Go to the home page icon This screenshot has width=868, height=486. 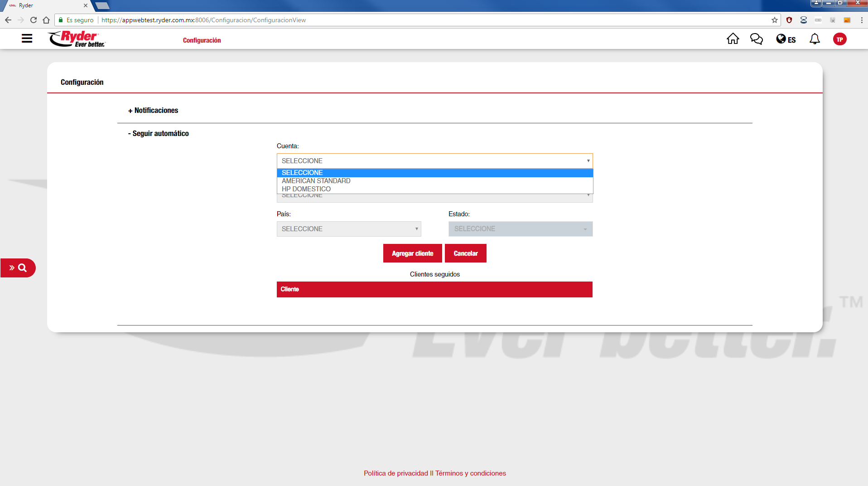733,39
